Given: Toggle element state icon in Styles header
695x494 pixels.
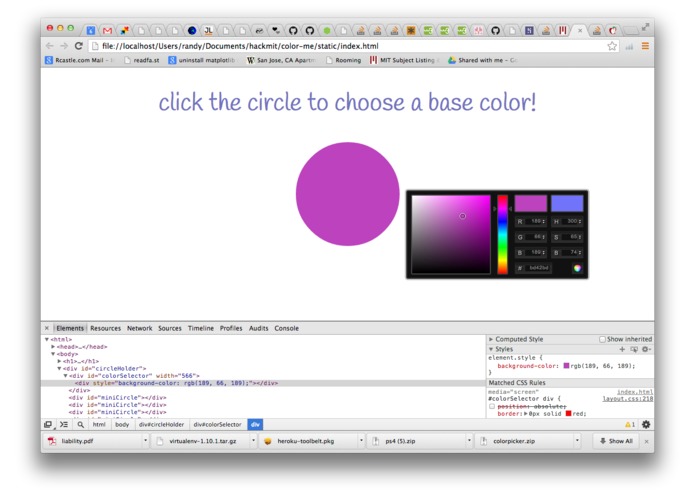Looking at the screenshot, I should (634, 349).
